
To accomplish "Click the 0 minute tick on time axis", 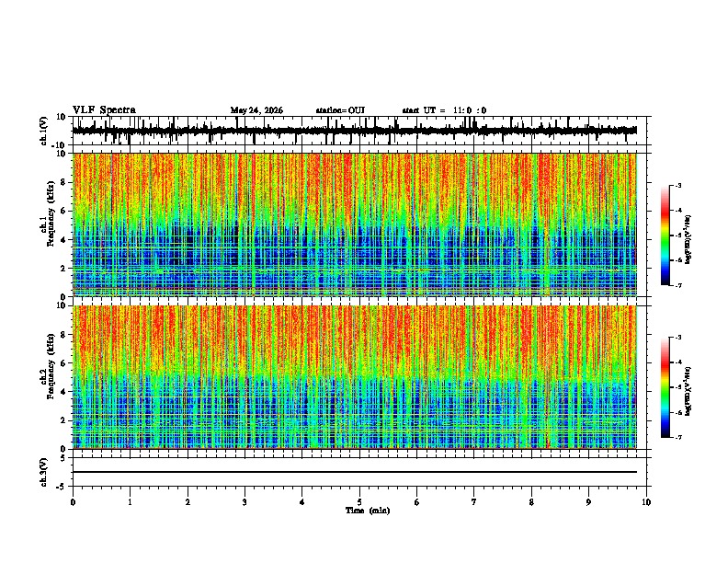I will (x=73, y=502).
